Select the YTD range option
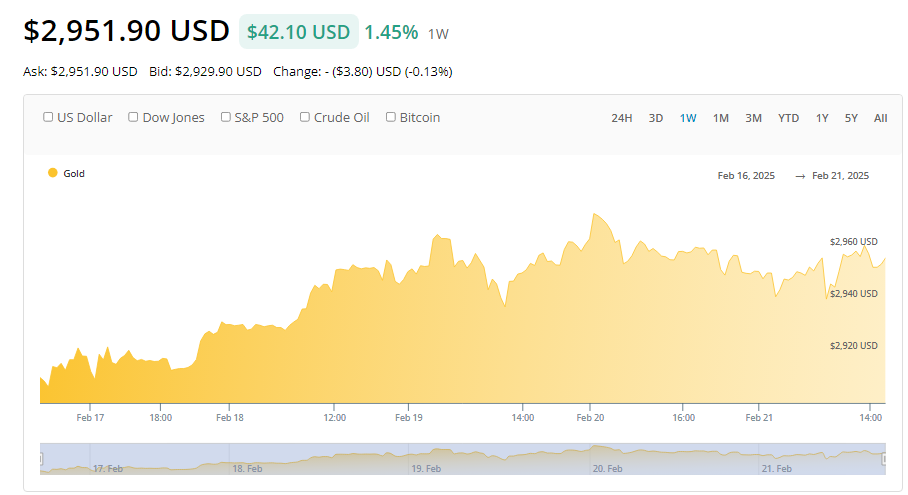Screen dimensions: 908x495 click(788, 118)
